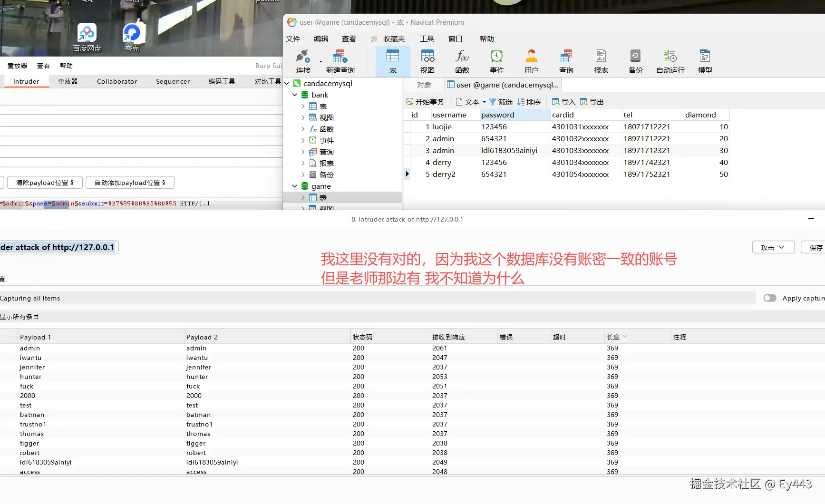Select the candacemysql connection node
The width and height of the screenshot is (825, 504).
pos(328,83)
